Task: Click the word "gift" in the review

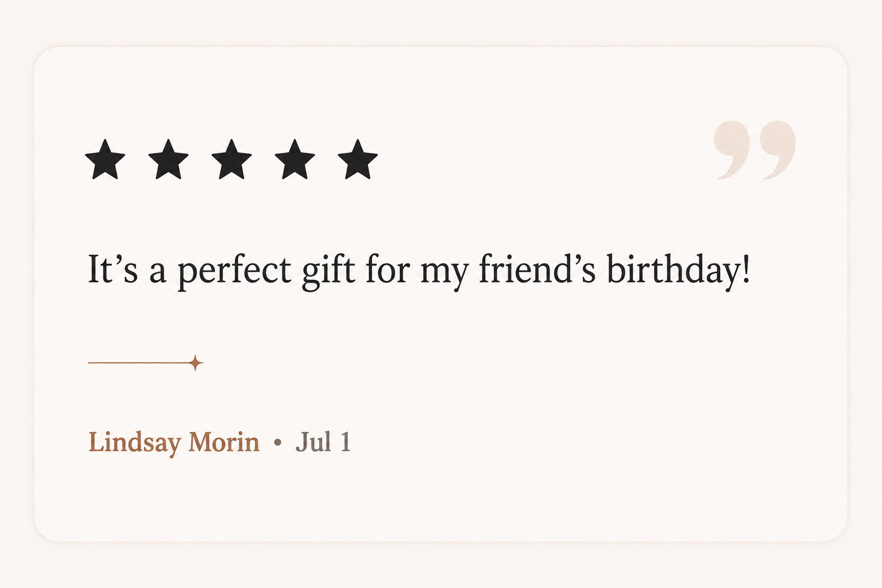Action: [x=328, y=270]
